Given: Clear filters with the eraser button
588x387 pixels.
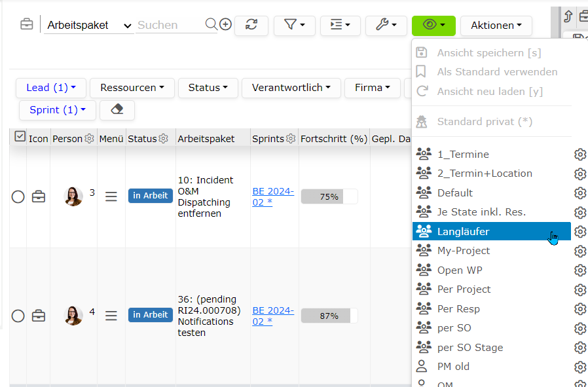Looking at the screenshot, I should pos(117,110).
